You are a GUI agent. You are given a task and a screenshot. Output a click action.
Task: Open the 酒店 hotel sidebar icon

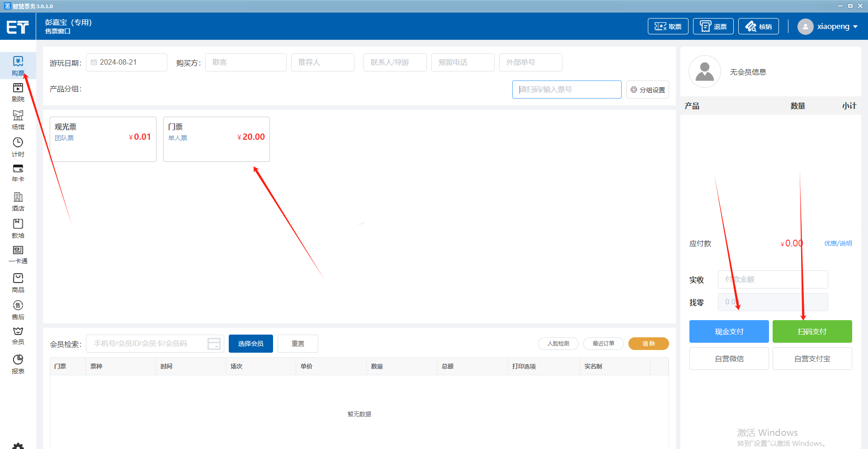click(18, 201)
